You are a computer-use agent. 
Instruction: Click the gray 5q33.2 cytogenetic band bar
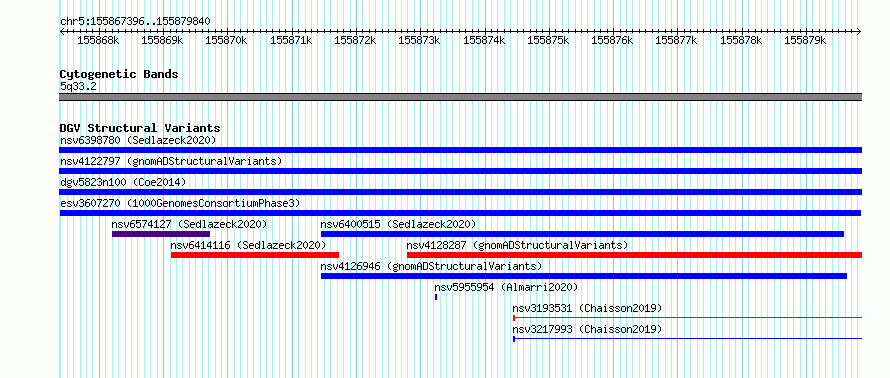click(x=460, y=97)
